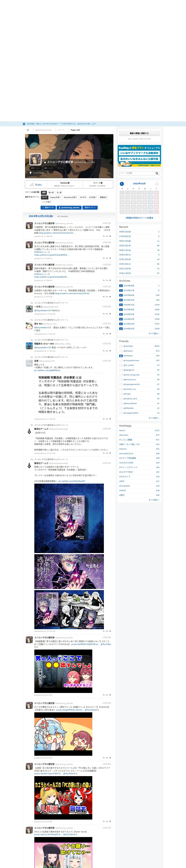
Task: Select すべて tweet filter
Action: 45,197
